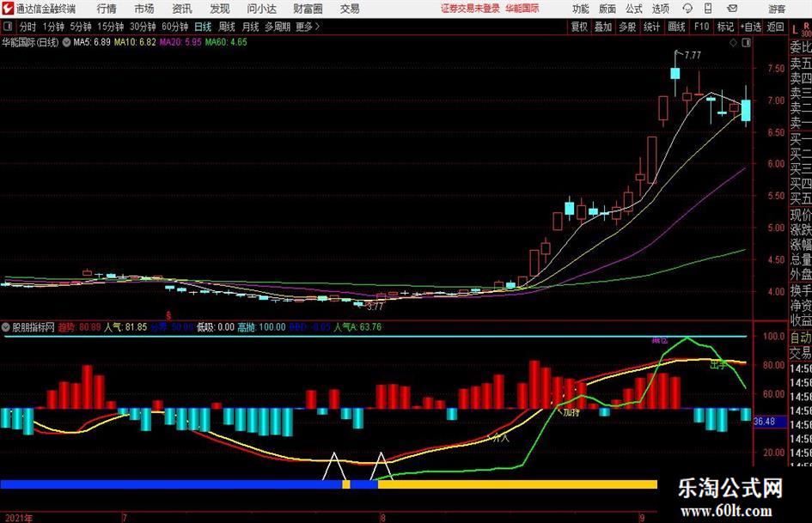This screenshot has width=812, height=523.
Task: Click the R marker in right panel
Action: point(806,26)
